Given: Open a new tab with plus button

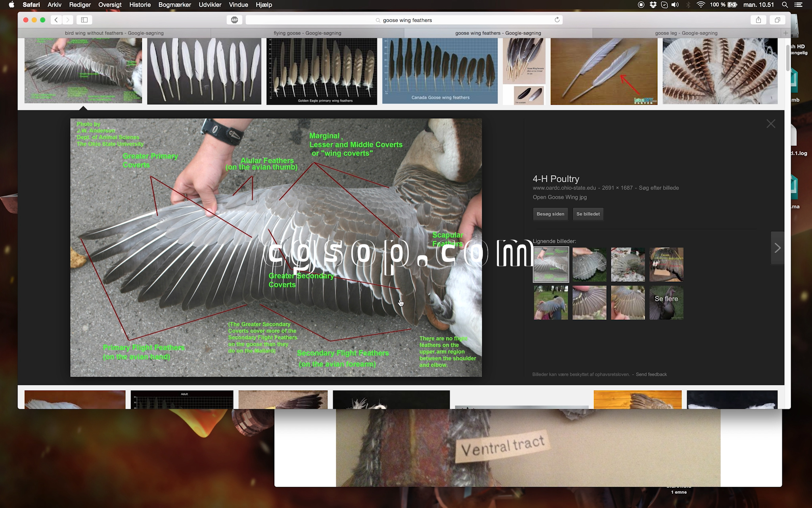Looking at the screenshot, I should pos(785,33).
